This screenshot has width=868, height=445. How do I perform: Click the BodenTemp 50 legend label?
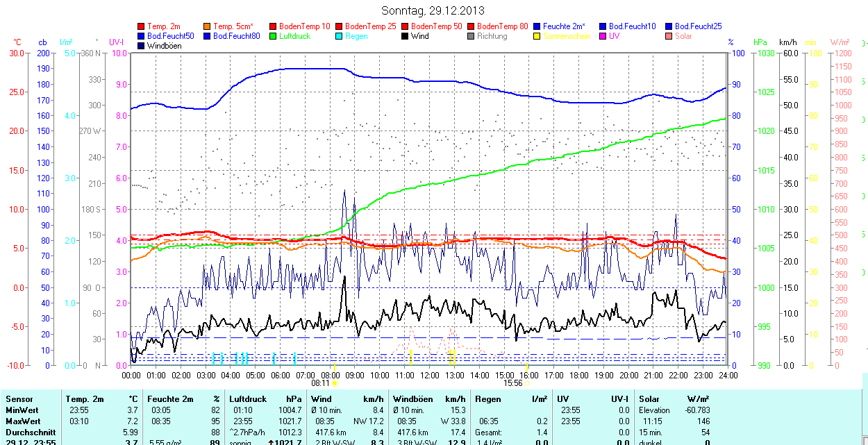437,26
